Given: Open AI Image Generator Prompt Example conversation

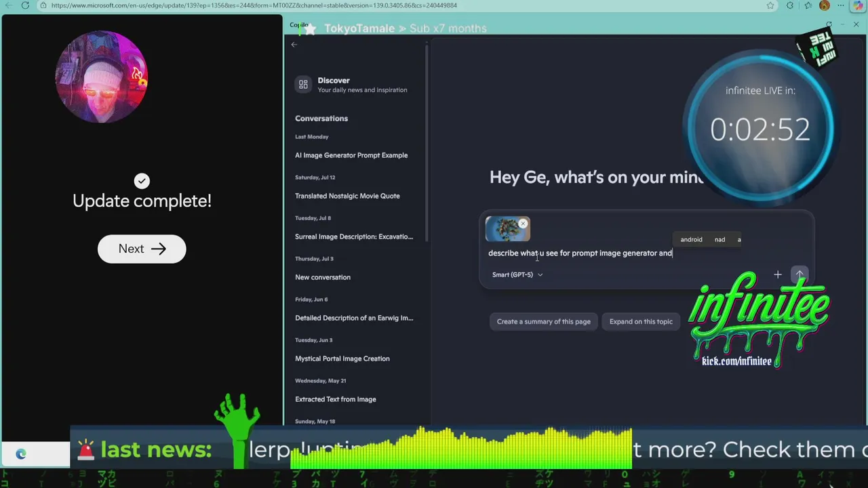Looking at the screenshot, I should (x=351, y=155).
